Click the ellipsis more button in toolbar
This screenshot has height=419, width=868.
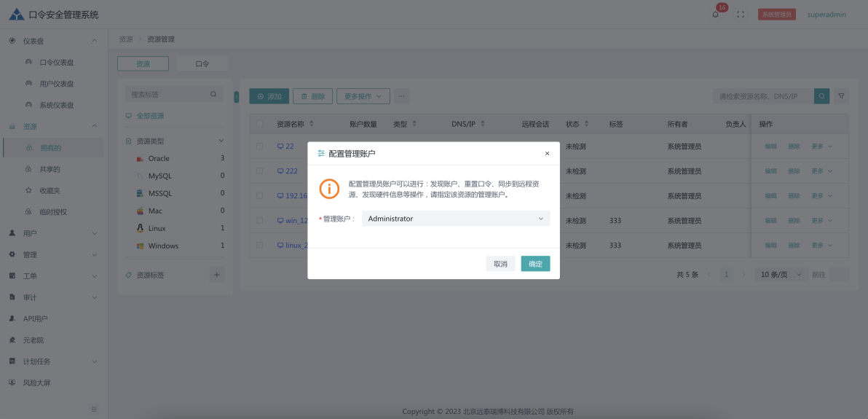coord(402,96)
